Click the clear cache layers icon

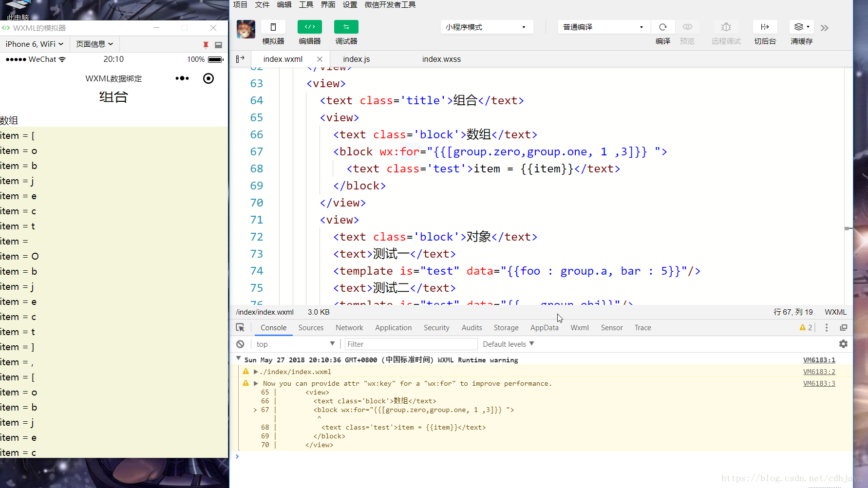click(x=801, y=27)
